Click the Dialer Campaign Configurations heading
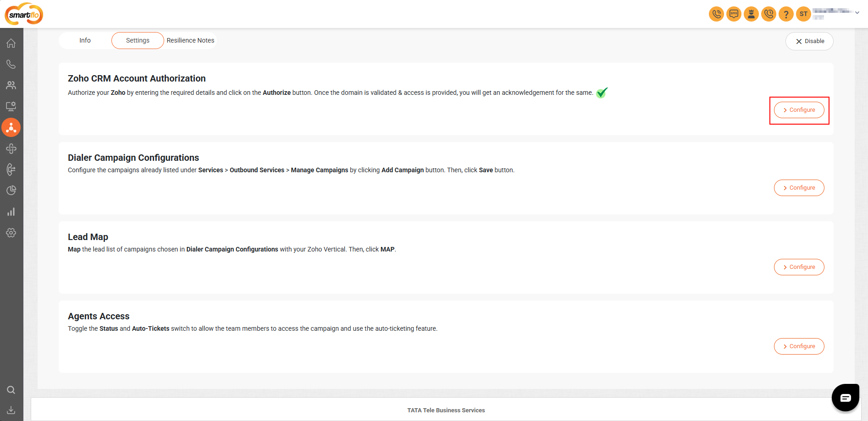 click(x=133, y=158)
